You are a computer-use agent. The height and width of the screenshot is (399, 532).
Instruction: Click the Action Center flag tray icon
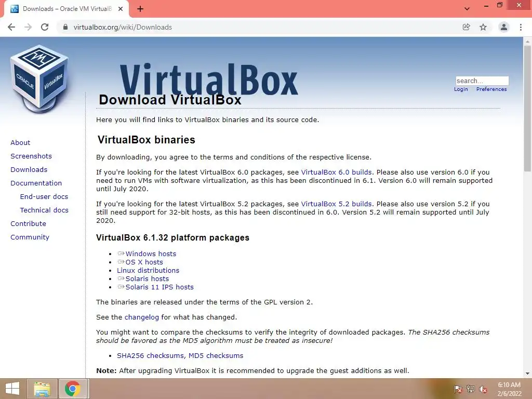click(x=458, y=389)
